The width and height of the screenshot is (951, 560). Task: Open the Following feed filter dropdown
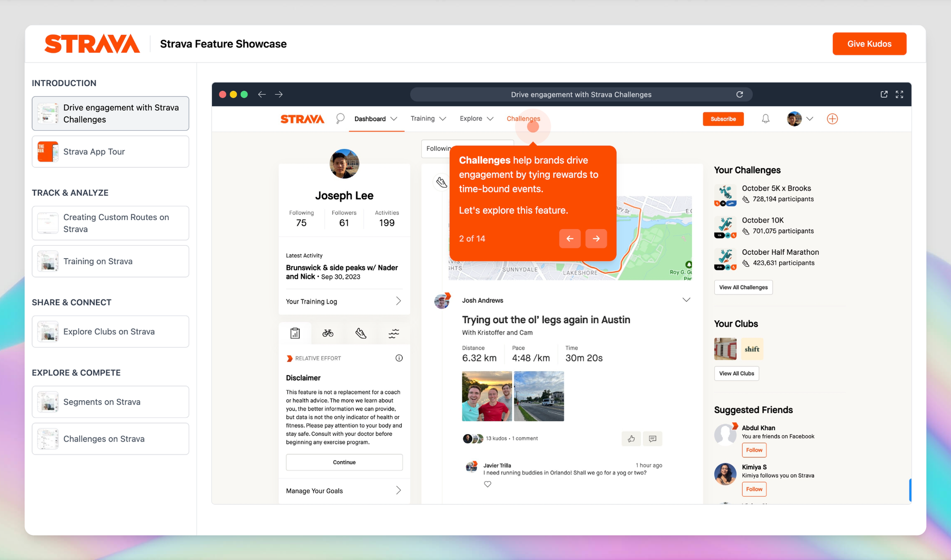467,149
